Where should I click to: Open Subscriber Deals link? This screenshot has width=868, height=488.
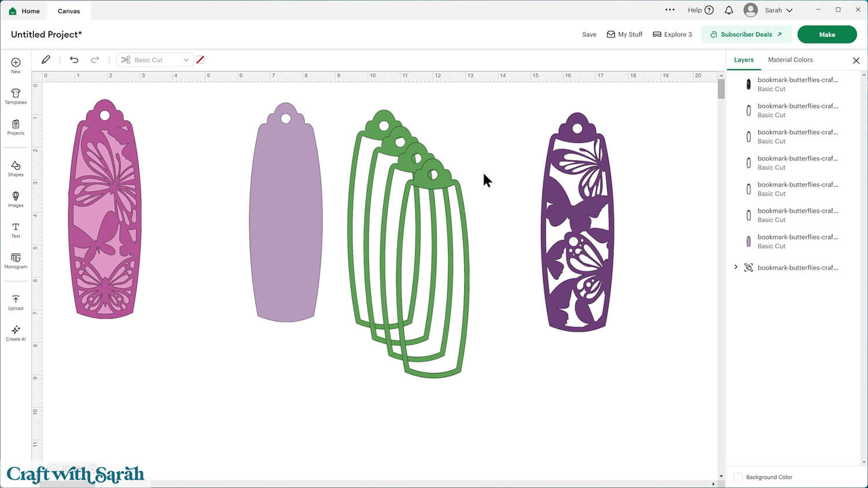tap(746, 34)
